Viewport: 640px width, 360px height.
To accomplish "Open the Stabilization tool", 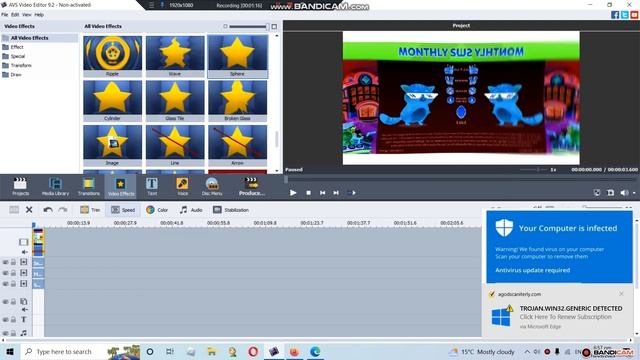I will pos(231,210).
